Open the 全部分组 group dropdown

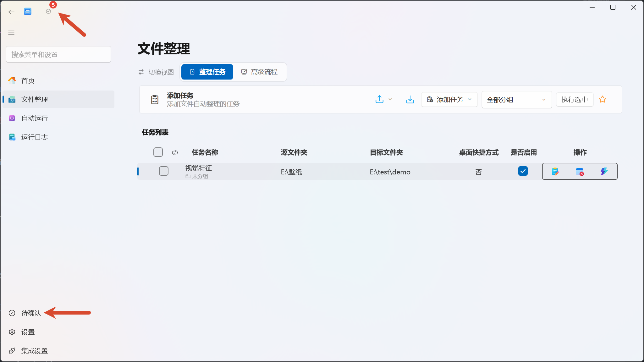(517, 100)
